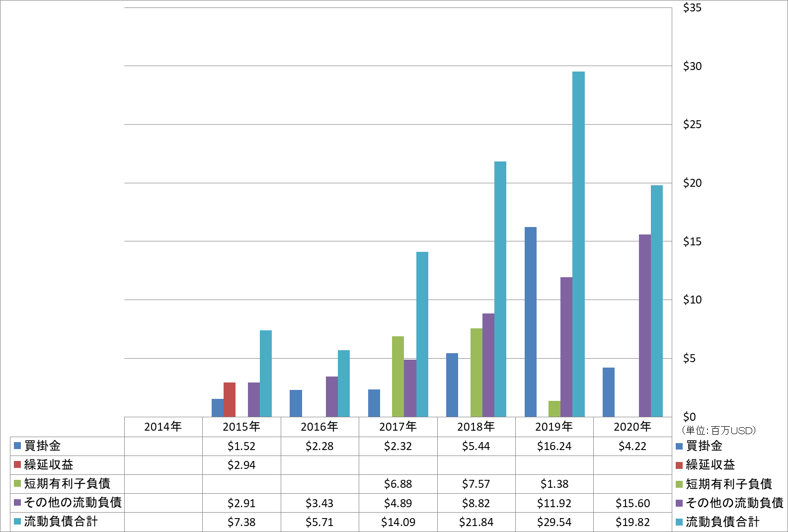Select the $16.24 cell for 2019 買掛金
788x532 pixels.
554,446
